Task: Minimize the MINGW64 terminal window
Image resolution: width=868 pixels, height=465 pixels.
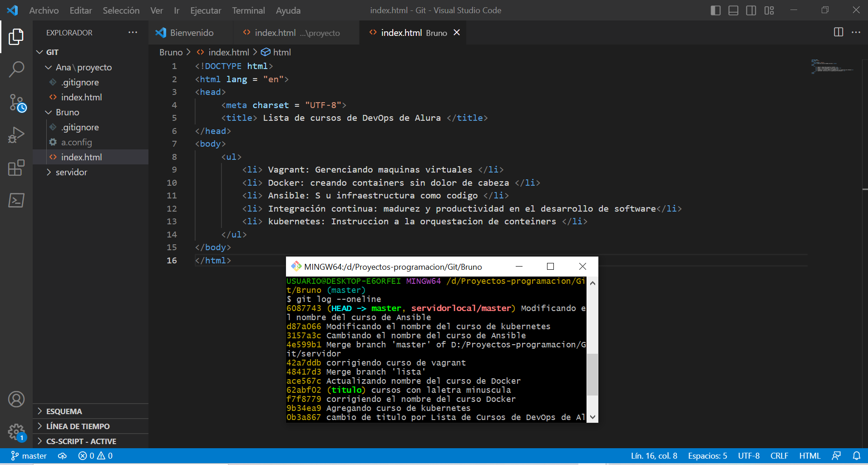Action: tap(519, 267)
